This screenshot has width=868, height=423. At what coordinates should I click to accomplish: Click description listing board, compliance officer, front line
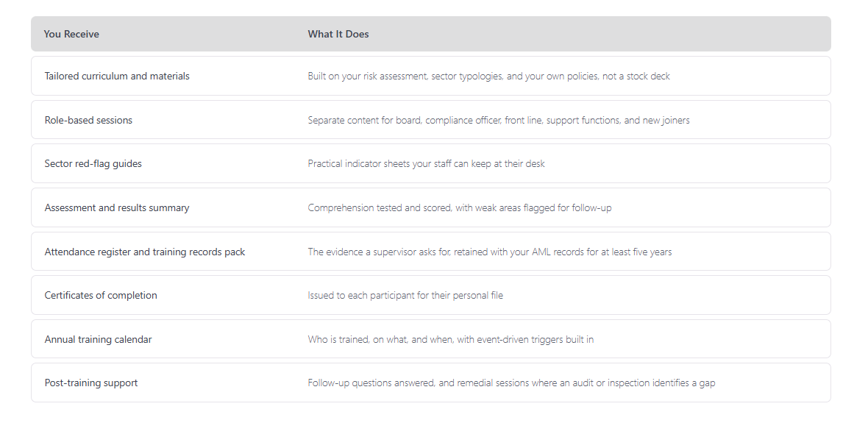[x=499, y=120]
